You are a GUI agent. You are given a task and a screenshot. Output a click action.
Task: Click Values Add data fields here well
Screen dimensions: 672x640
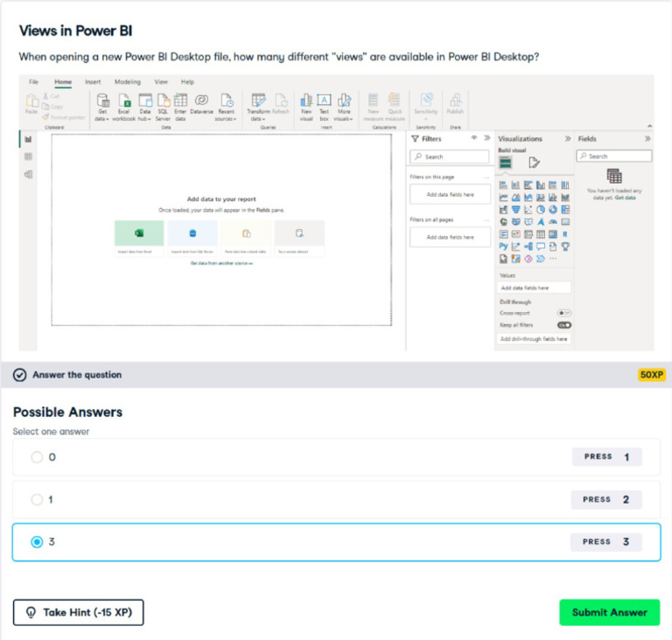pos(534,288)
